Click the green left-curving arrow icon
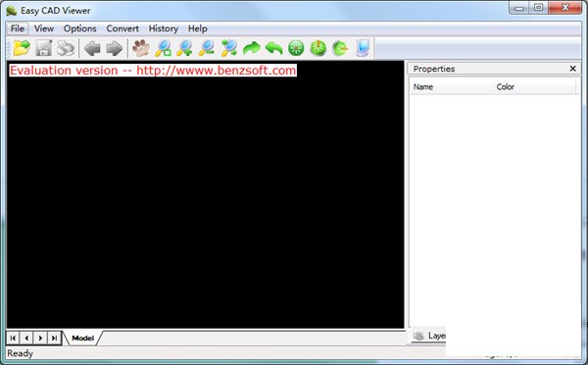588x365 pixels. coord(273,48)
